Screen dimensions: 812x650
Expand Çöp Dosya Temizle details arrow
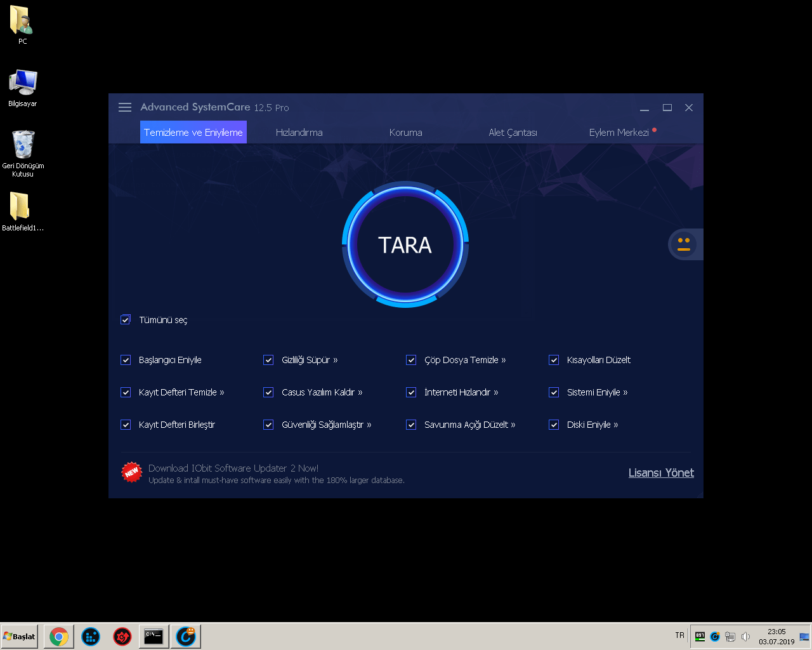pos(504,361)
